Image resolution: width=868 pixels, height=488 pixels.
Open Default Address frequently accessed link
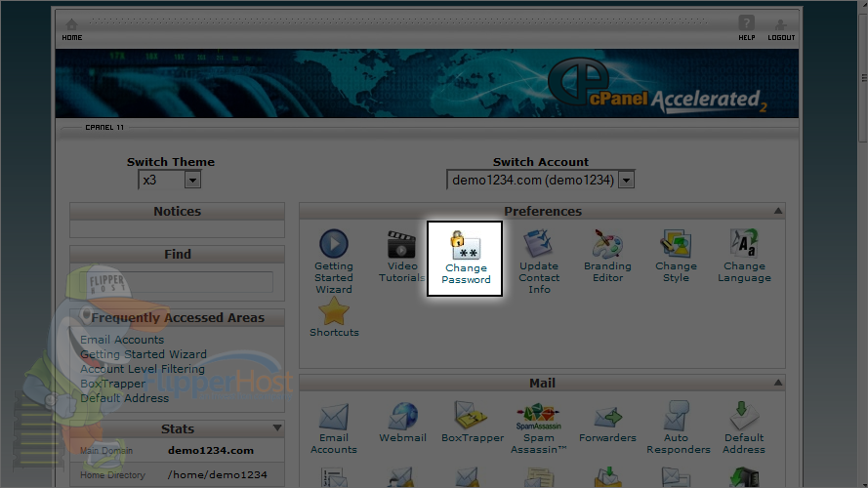coord(125,398)
